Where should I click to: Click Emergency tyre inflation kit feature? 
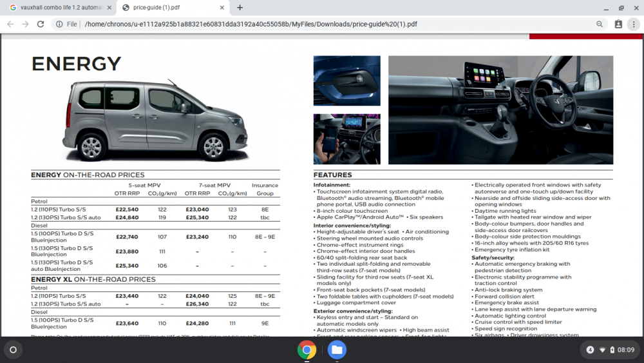511,250
